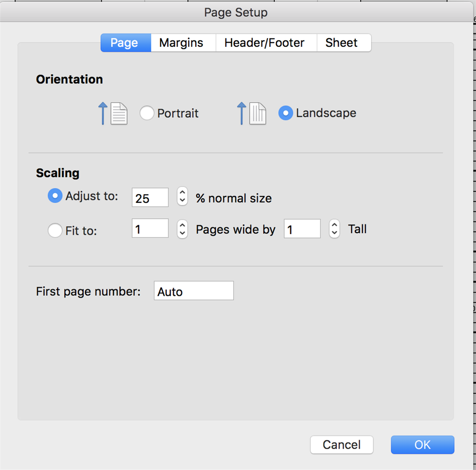Increase the pages wide stepper value
This screenshot has height=470, width=476.
tap(182, 225)
